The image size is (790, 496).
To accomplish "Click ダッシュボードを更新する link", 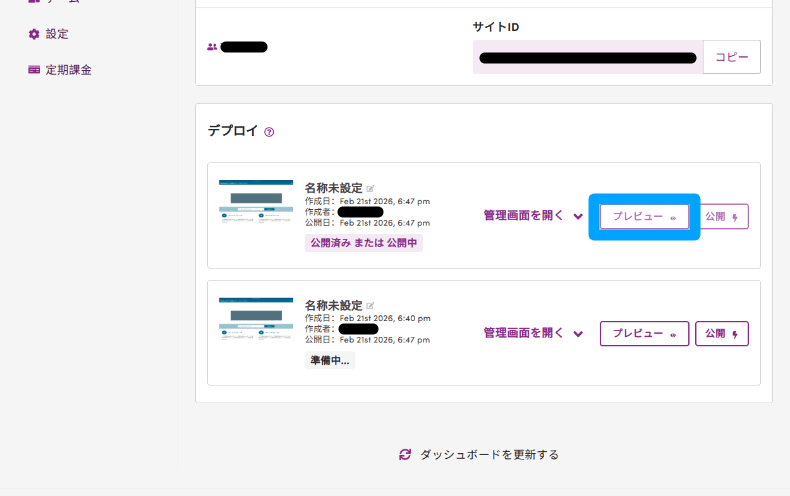I will [489, 455].
